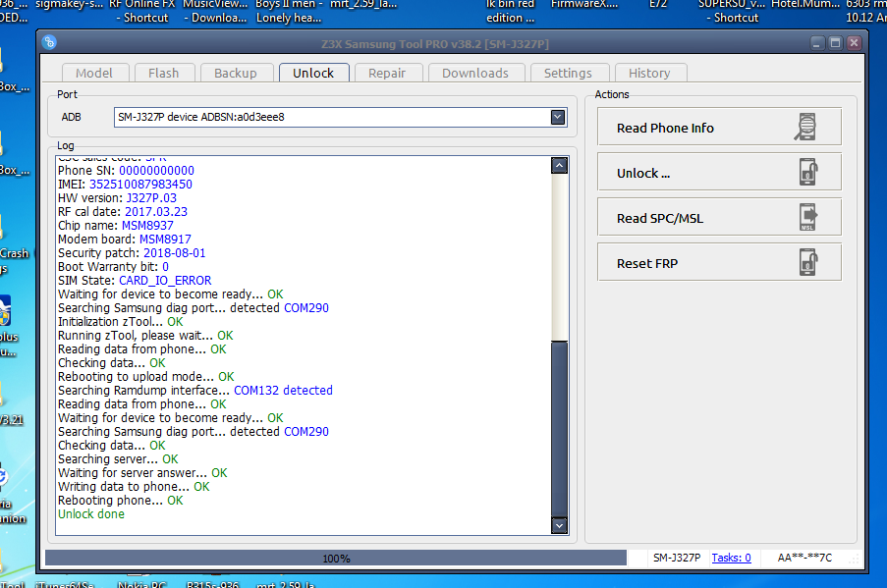Click the log scrollbar thumb
887x588 pixels.
click(560, 428)
